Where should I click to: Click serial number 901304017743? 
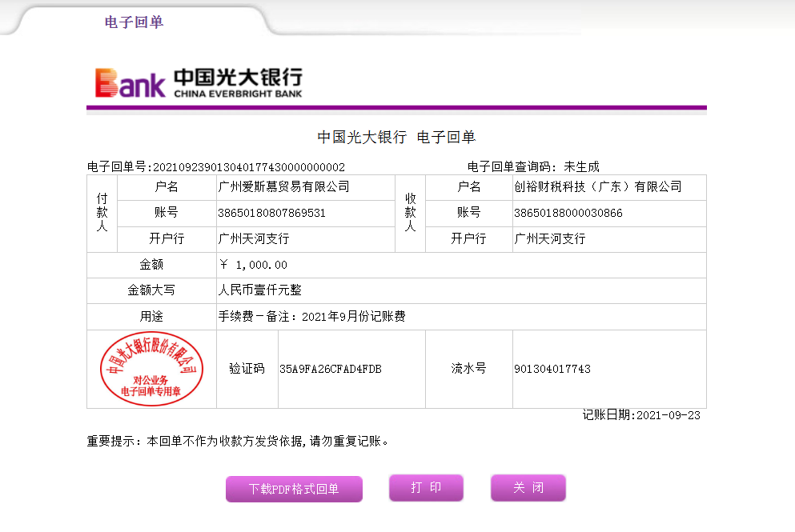[x=552, y=370]
